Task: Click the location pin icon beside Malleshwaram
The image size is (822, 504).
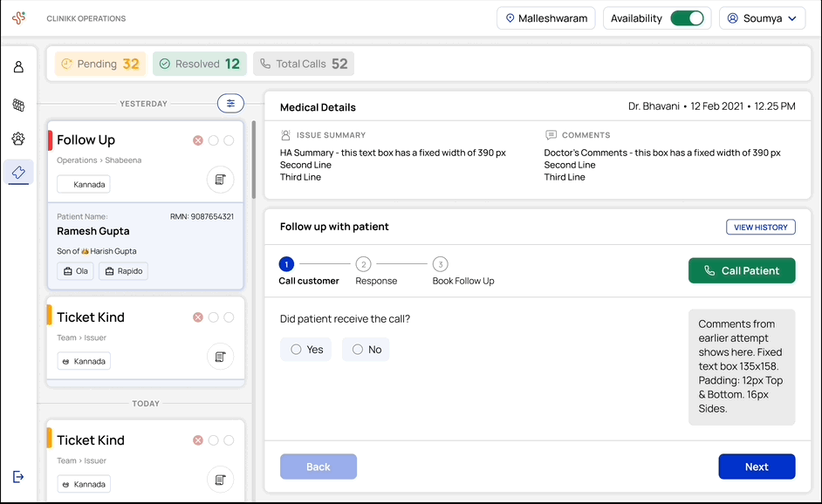Action: (510, 18)
